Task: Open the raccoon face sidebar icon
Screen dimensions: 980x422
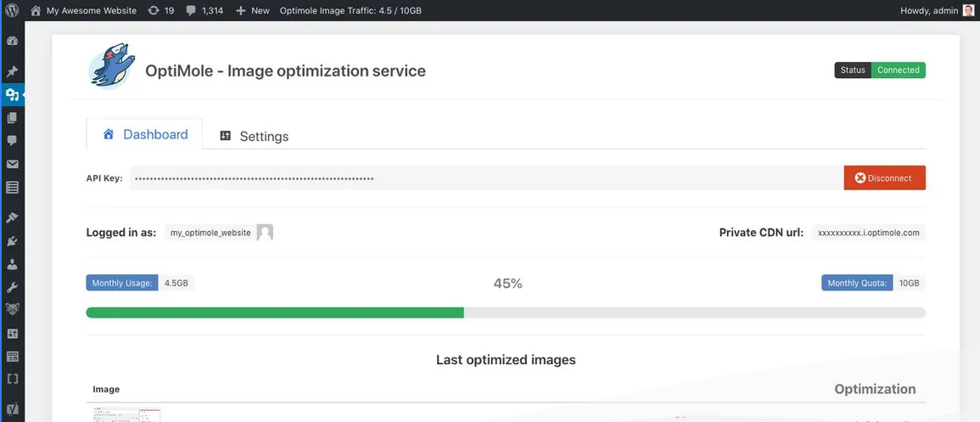Action: [x=12, y=309]
